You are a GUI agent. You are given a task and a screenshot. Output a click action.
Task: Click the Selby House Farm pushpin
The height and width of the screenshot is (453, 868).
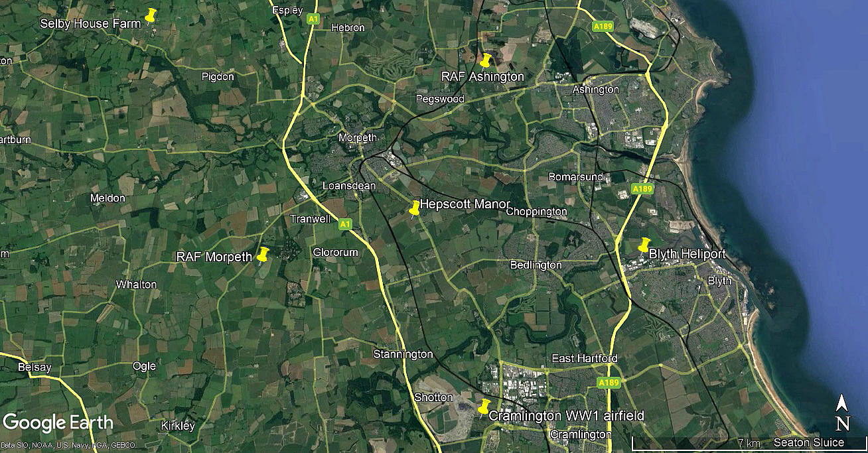(x=151, y=15)
